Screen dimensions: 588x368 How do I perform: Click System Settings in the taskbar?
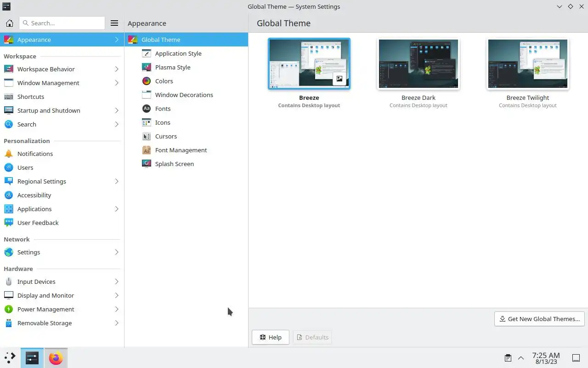tap(32, 358)
